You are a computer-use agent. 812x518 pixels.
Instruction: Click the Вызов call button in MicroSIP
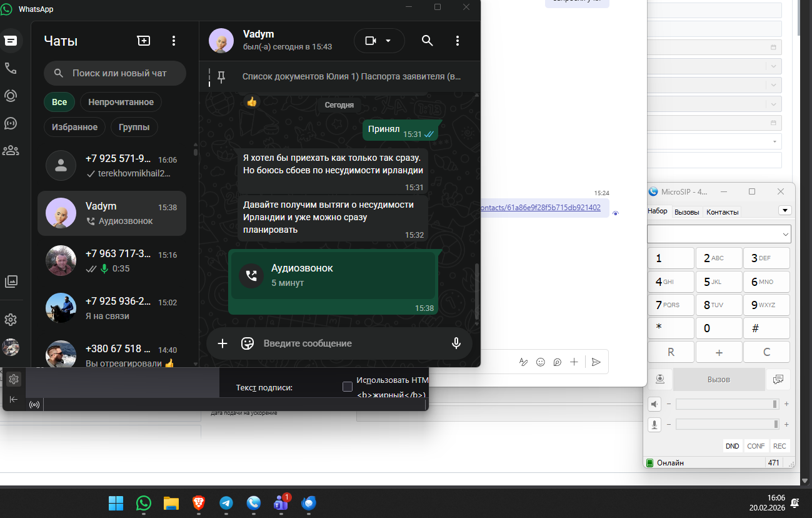point(719,379)
